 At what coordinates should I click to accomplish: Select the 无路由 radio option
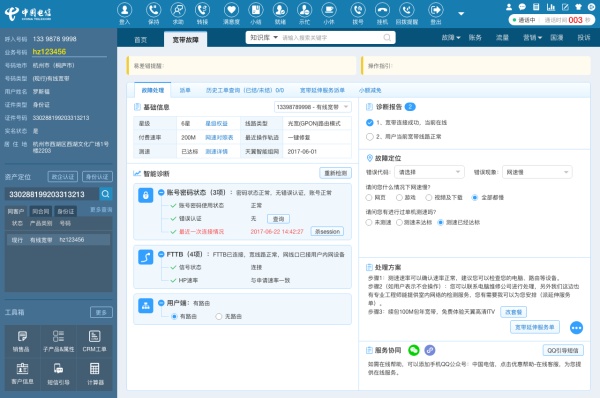(x=219, y=316)
